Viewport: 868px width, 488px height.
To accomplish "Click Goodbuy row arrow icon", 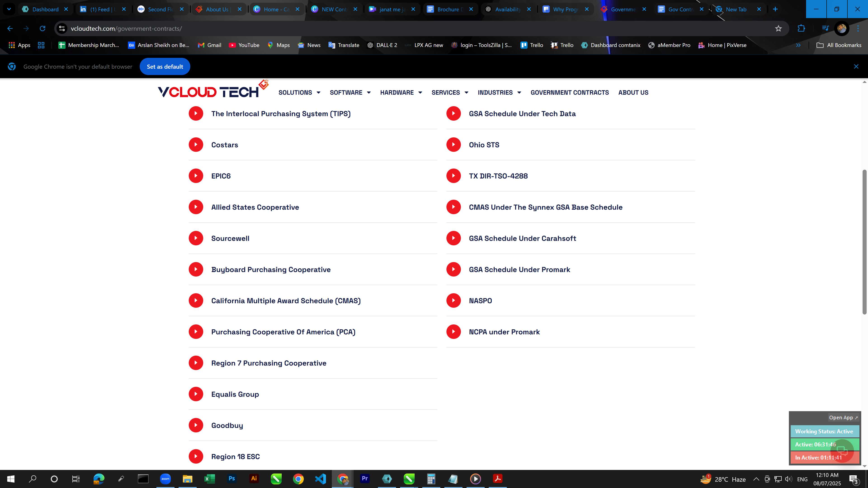I will pos(196,425).
